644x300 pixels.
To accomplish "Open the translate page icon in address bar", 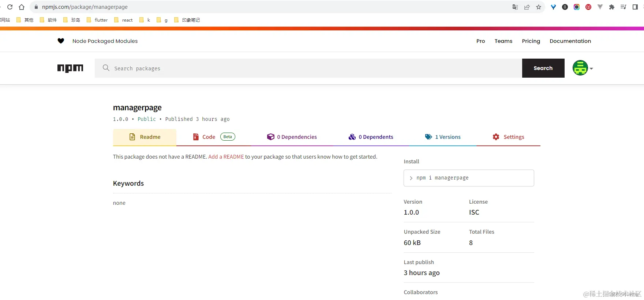I will [515, 7].
